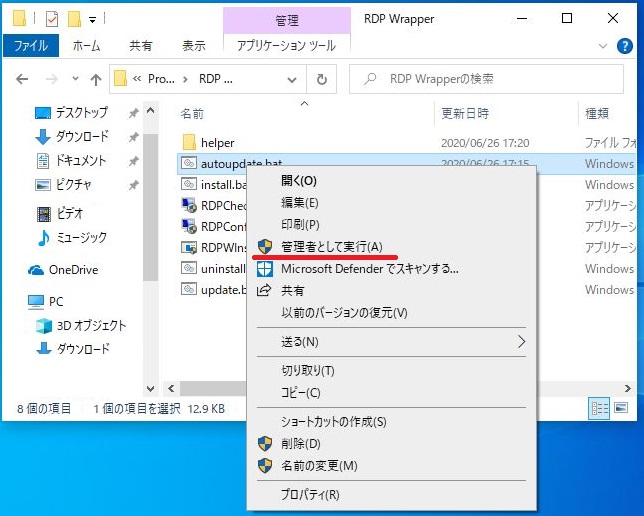Click the Pro... breadcrumb segment
Viewport: 644px width, 516px height.
click(161, 78)
